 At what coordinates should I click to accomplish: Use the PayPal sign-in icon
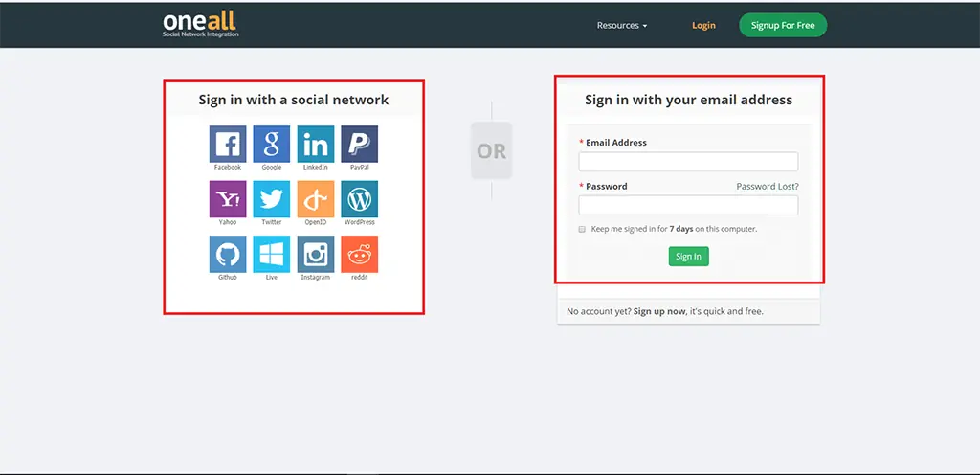[360, 144]
